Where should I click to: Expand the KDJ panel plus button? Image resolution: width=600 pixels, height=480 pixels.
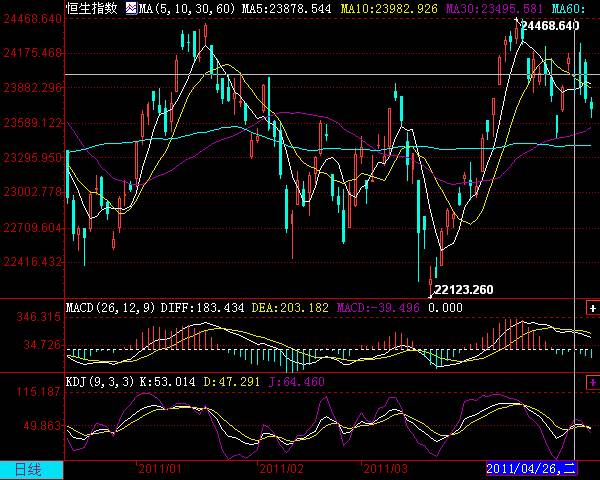coord(593,382)
